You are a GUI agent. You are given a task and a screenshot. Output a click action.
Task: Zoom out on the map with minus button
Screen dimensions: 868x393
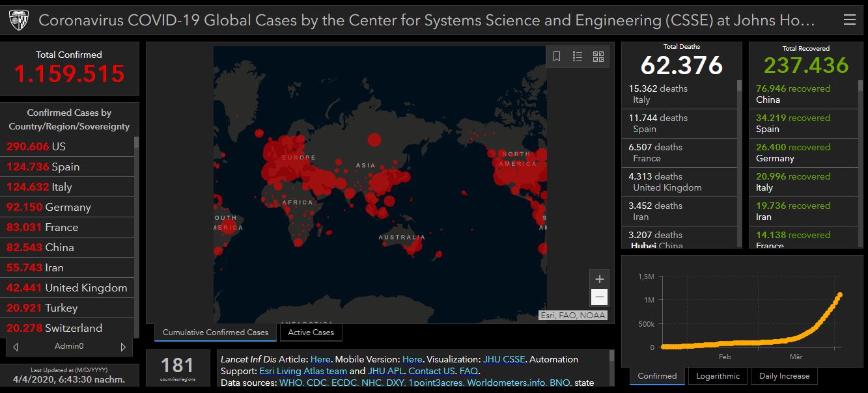(600, 297)
